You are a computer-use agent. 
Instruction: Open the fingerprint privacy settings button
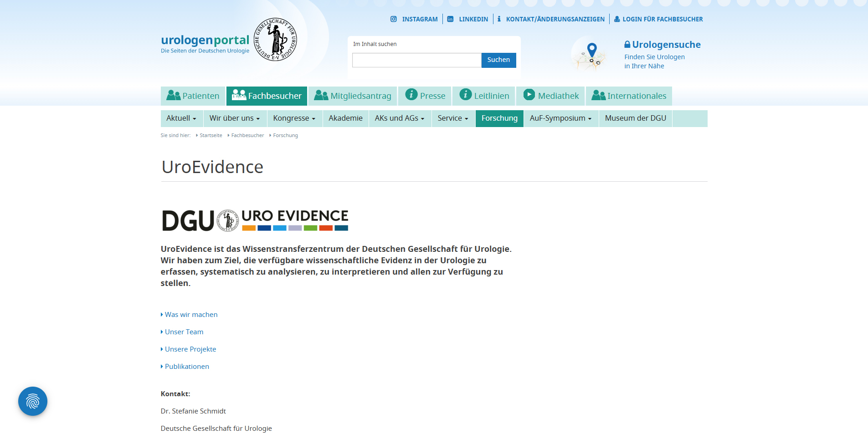point(33,401)
